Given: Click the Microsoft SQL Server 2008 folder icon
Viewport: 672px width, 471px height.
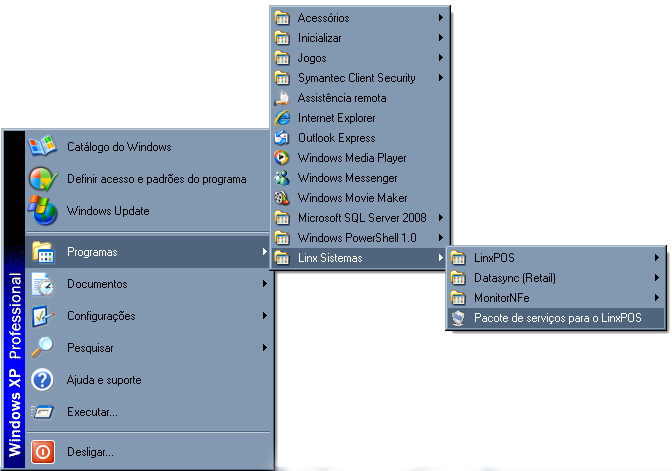Looking at the screenshot, I should pyautogui.click(x=282, y=218).
